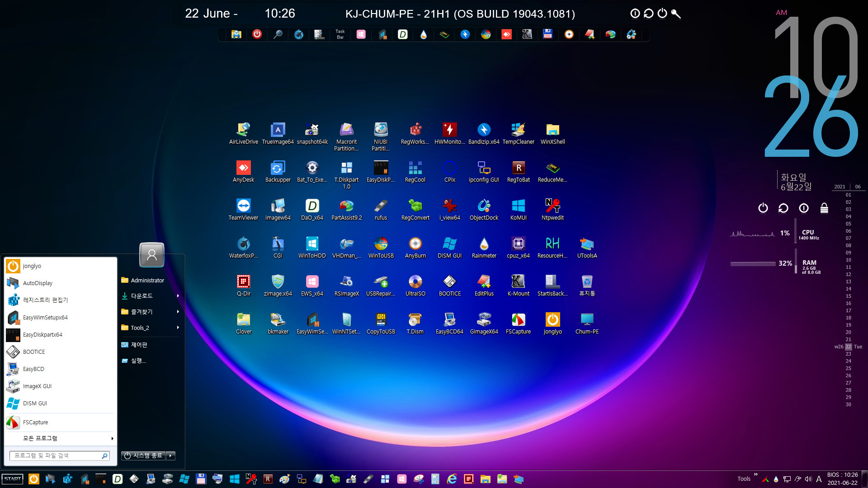868x488 pixels.
Task: Launch UltraISO desktop shortcut
Action: point(415,286)
